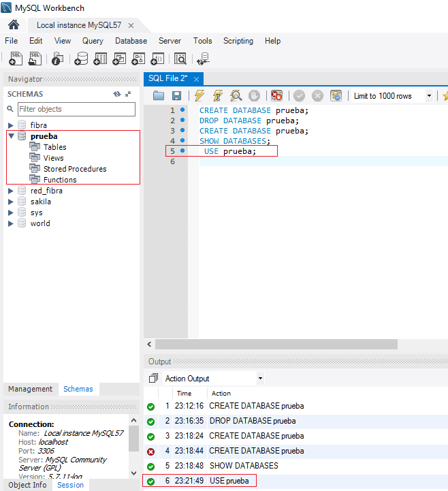Screen dimensions: 448x491
Task: Collapse the prueba schema
Action: 12,136
